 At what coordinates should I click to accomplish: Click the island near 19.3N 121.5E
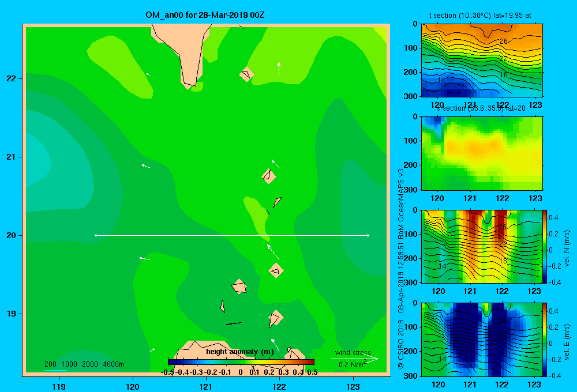tap(239, 286)
